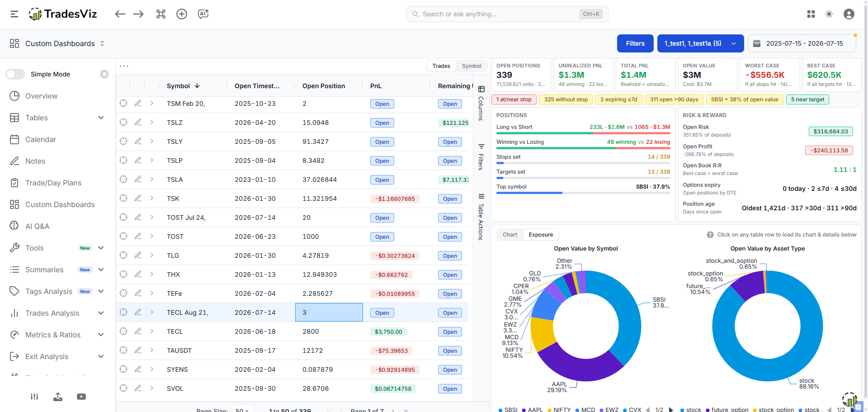Switch theme with the sun icon
This screenshot has height=412, width=868.
tap(829, 14)
